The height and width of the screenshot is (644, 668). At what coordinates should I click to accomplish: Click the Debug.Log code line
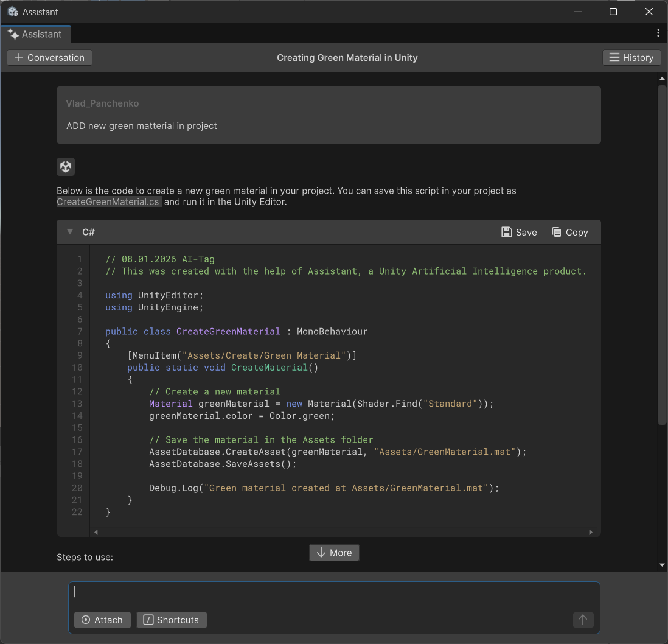point(324,488)
